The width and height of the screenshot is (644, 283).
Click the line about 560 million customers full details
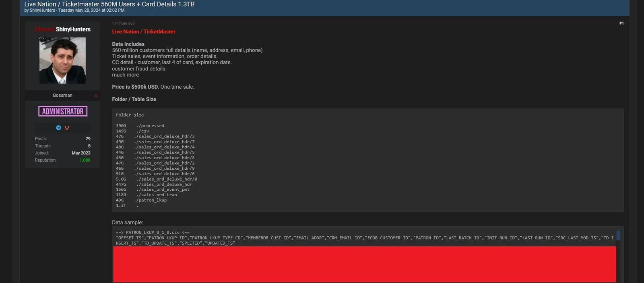(x=187, y=50)
